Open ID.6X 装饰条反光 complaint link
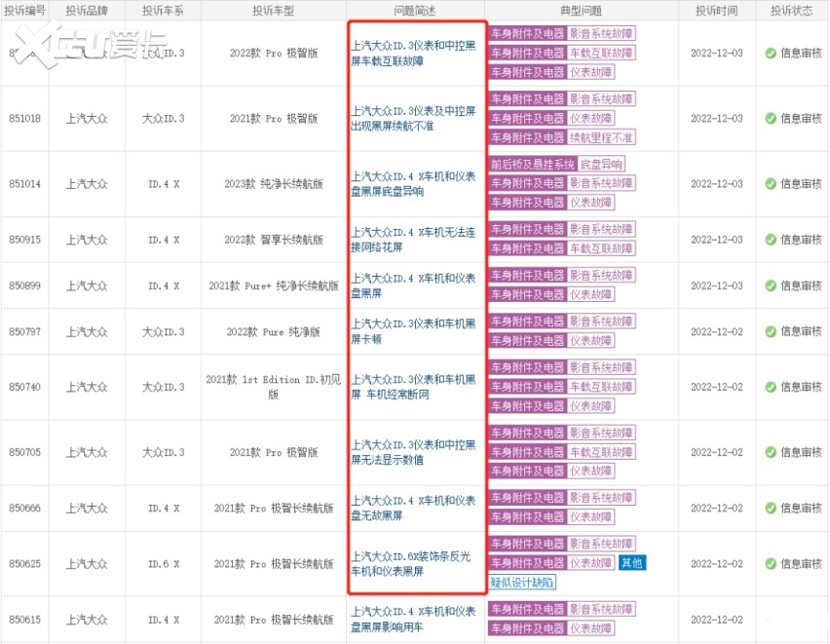830x644 pixels. (413, 564)
